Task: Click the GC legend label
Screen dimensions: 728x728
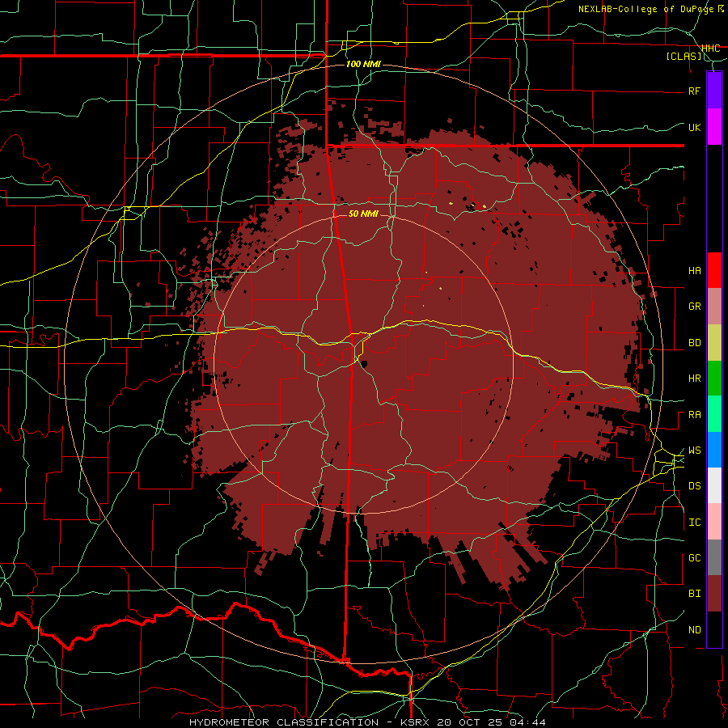Action: pyautogui.click(x=694, y=558)
